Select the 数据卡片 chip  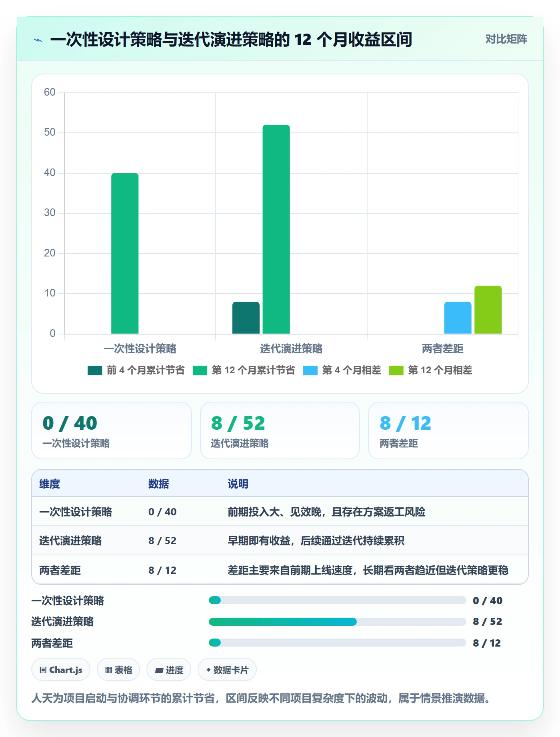227,670
